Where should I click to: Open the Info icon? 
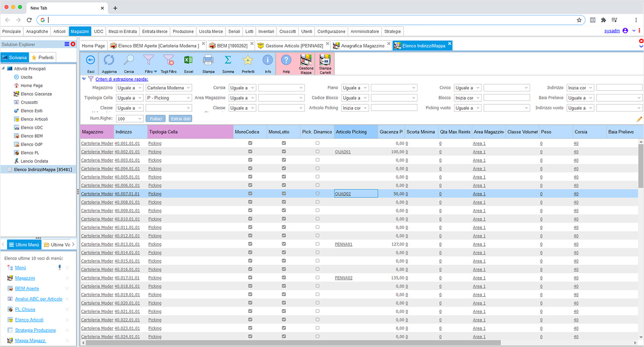coord(268,60)
